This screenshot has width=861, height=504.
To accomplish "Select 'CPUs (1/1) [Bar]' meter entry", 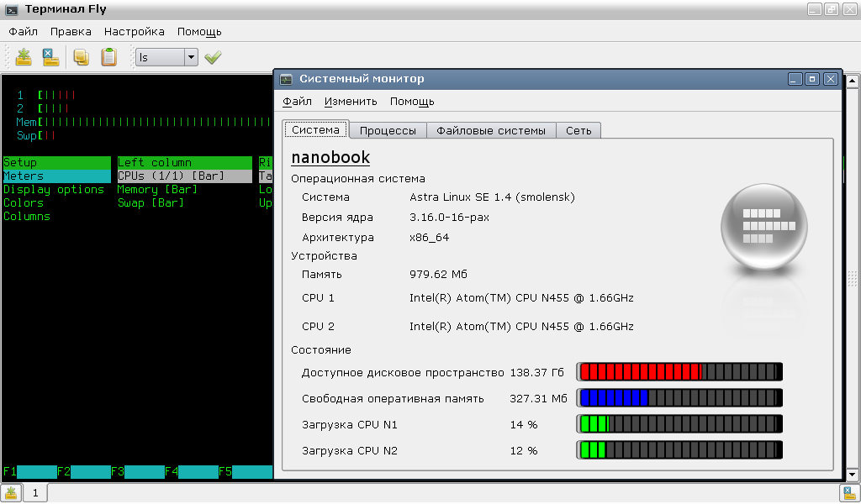I will [x=184, y=176].
